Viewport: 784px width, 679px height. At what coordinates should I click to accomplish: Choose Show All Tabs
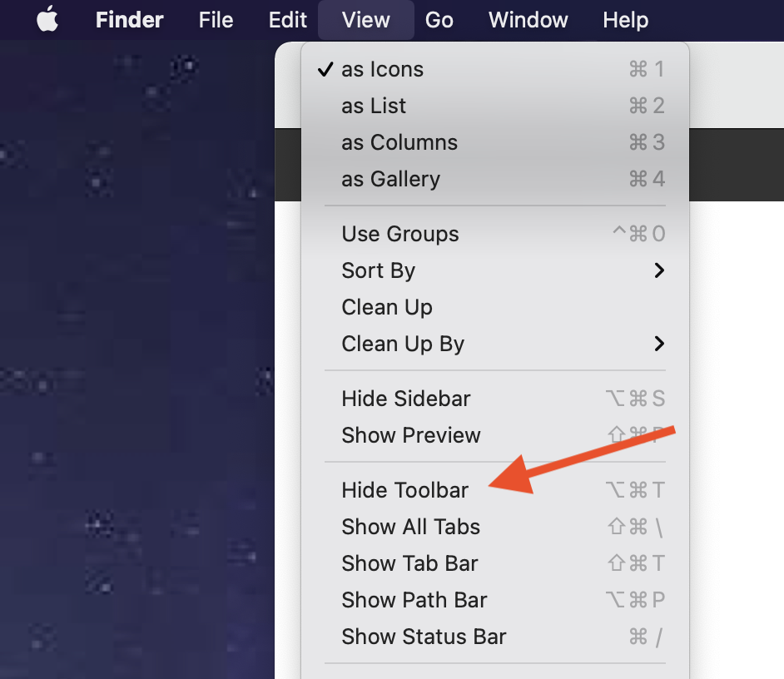point(495,527)
